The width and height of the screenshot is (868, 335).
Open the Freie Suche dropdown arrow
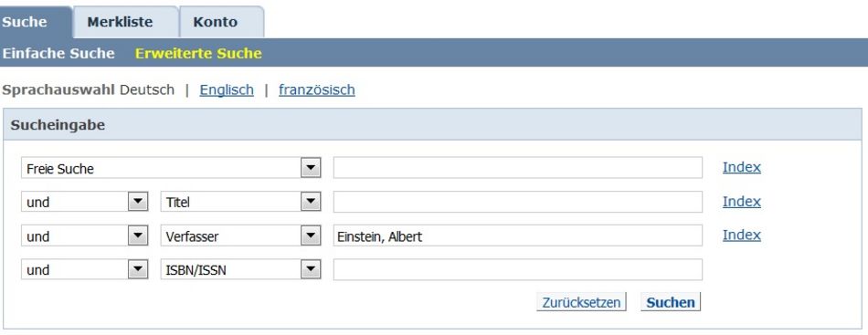[311, 168]
